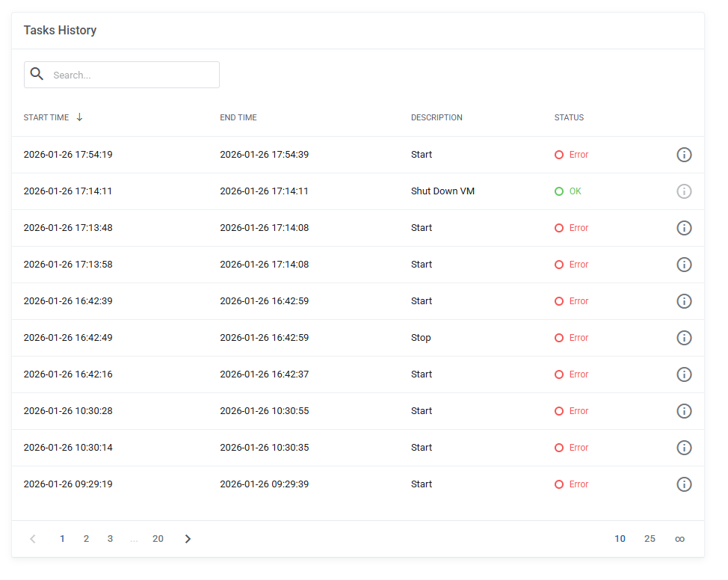Show info for 09:29:19 Start task
Image resolution: width=728 pixels, height=580 pixels.
[x=684, y=485]
